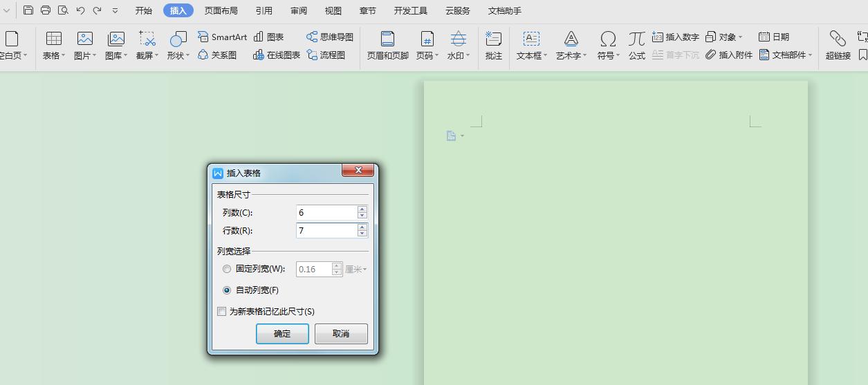The image size is (868, 385).
Task: Select Auto column width (自动列宽) radio
Action: (x=227, y=290)
